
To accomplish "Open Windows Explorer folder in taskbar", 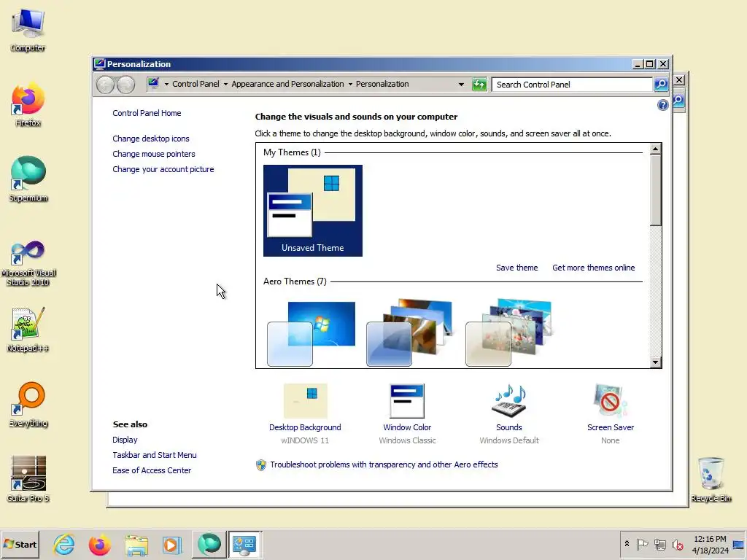I will [x=136, y=544].
